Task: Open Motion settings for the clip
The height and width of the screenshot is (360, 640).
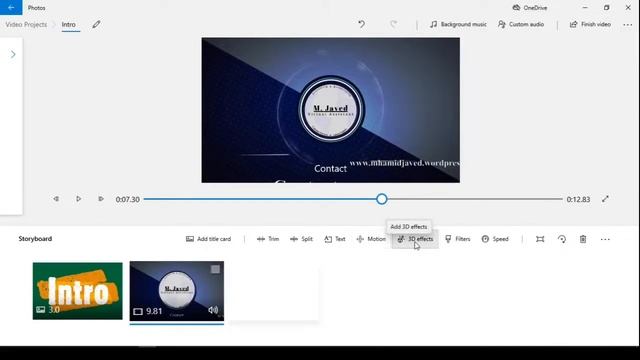Action: (371, 239)
